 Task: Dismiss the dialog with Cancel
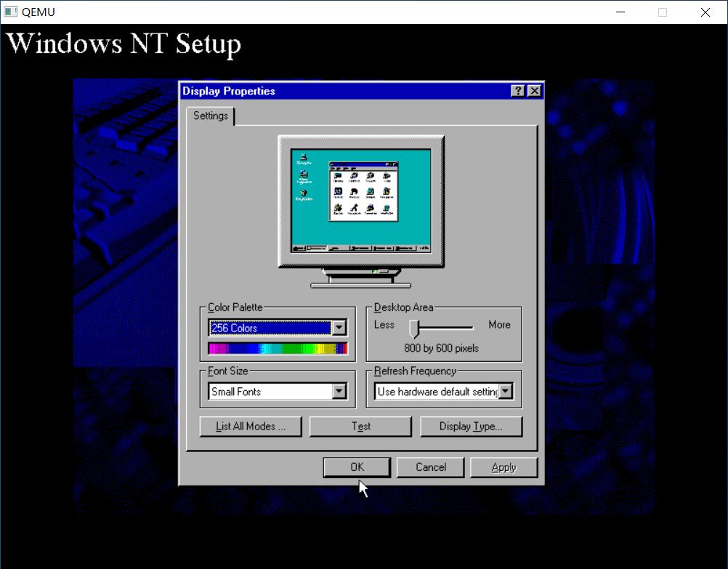430,467
